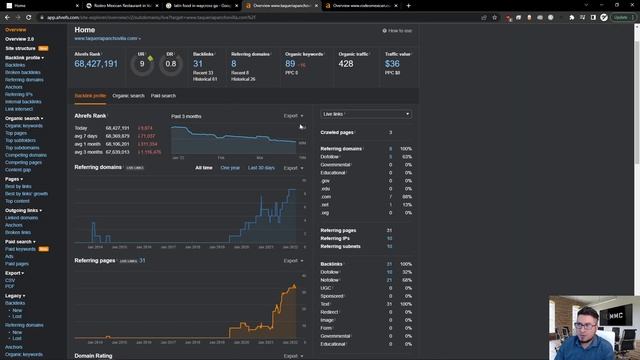
Task: Collapse the Export sidebar section
Action: click(x=14, y=273)
